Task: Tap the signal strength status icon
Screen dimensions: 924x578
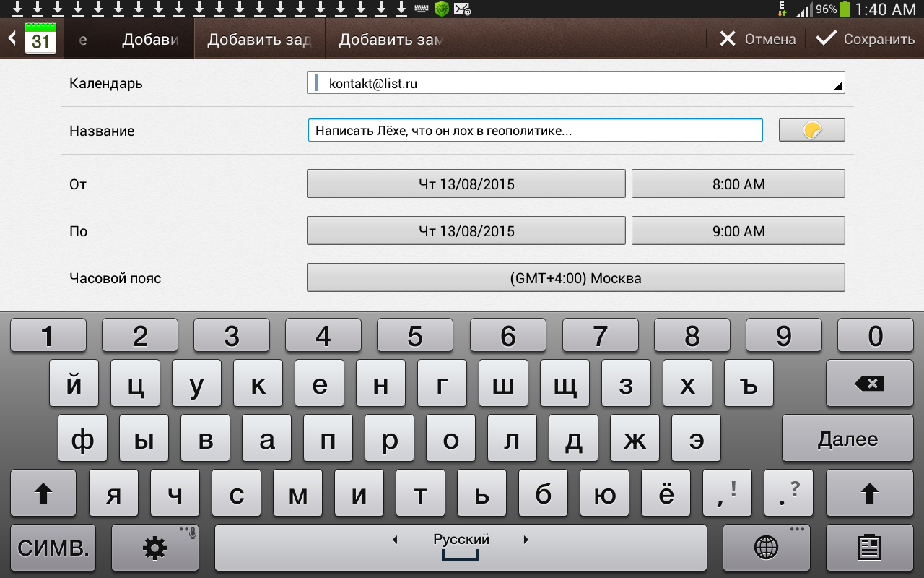Action: tap(803, 10)
